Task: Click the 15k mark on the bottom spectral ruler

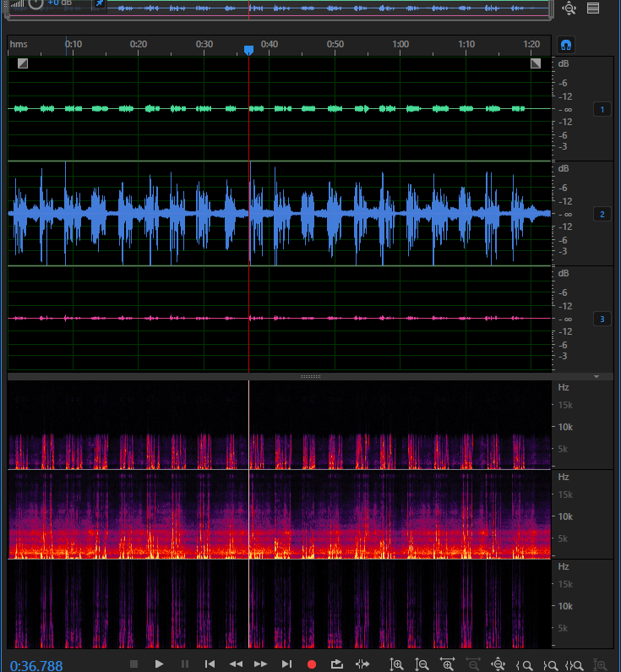Action: coord(565,584)
